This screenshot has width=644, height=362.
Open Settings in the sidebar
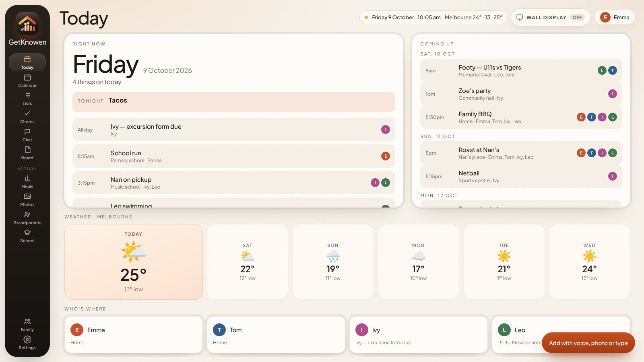27,343
